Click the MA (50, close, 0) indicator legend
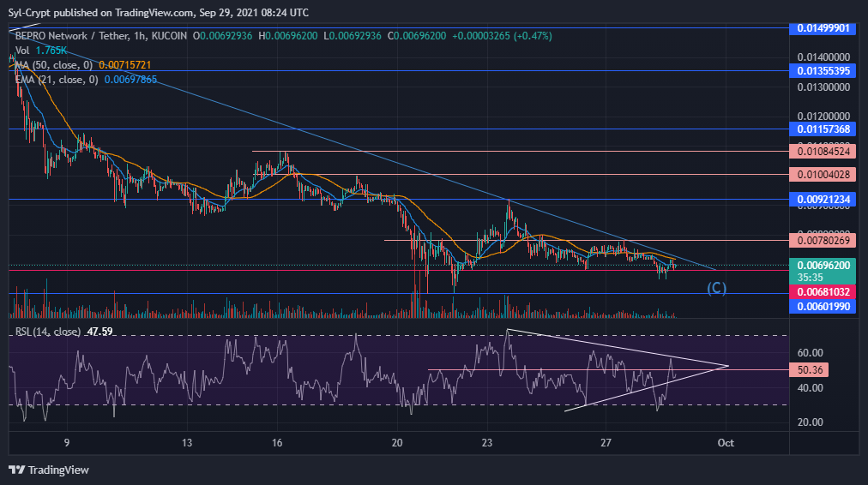This screenshot has height=485, width=868. [54, 65]
